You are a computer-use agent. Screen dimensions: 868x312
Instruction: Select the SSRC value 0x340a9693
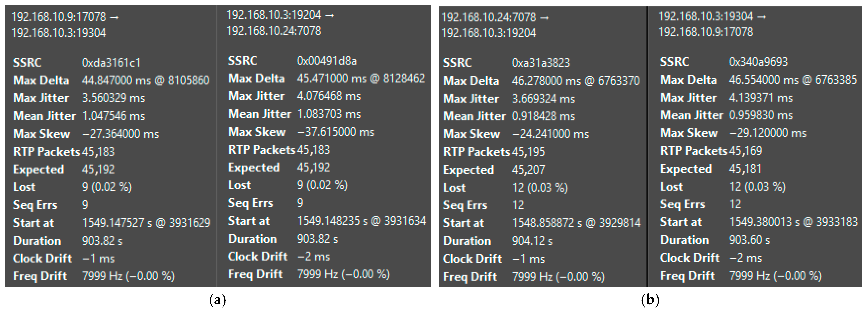(758, 62)
